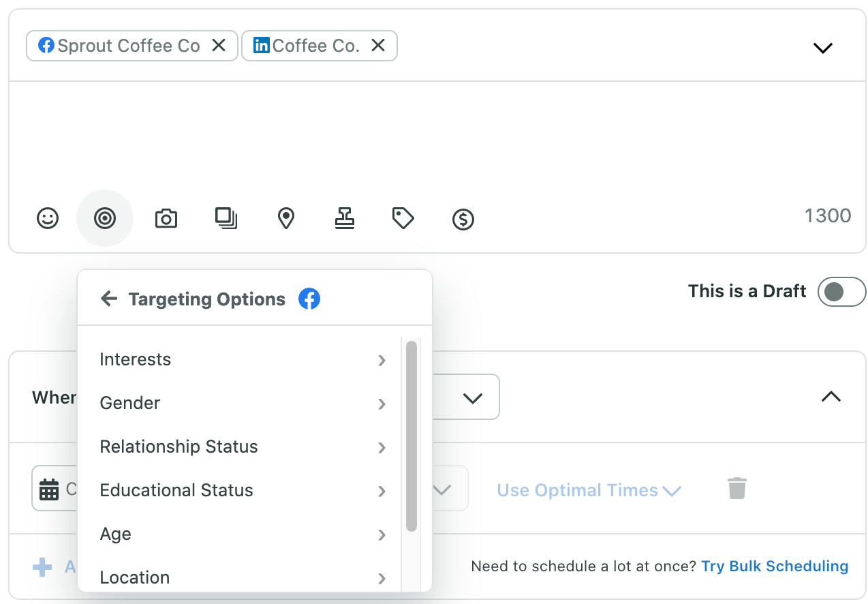Image resolution: width=868 pixels, height=604 pixels.
Task: Toggle the This is a Draft switch
Action: pos(841,292)
